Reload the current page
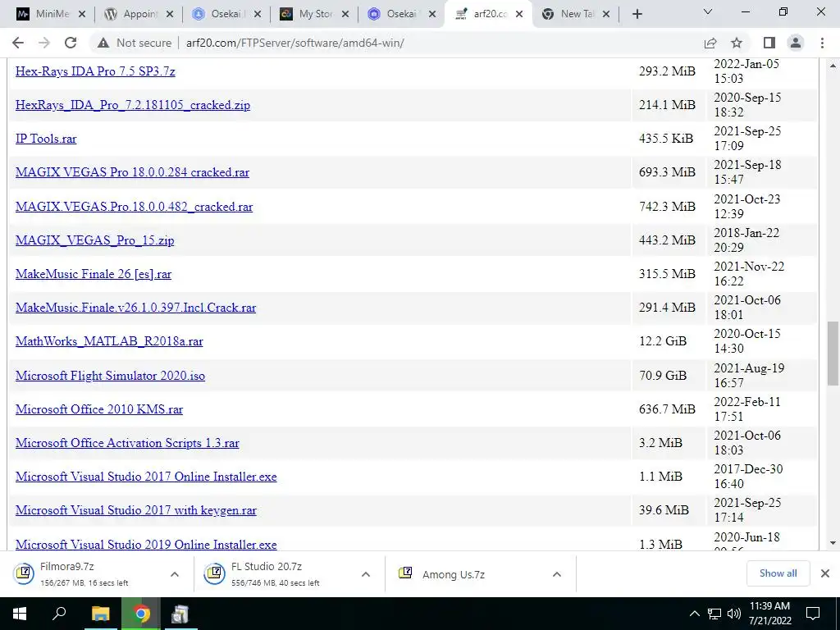Viewport: 840px width, 630px height. point(71,43)
